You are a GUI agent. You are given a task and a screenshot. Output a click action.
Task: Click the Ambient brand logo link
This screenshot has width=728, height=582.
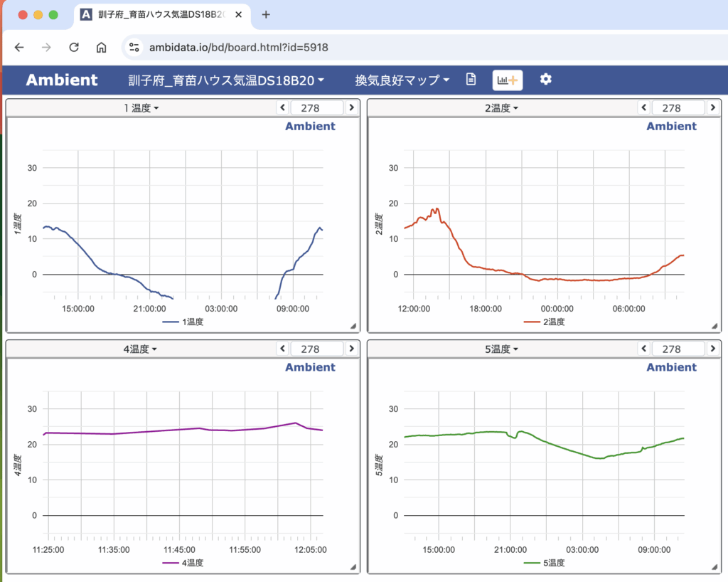[x=62, y=80]
